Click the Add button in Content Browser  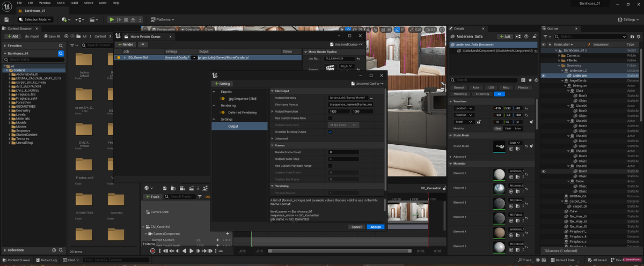tap(12, 36)
